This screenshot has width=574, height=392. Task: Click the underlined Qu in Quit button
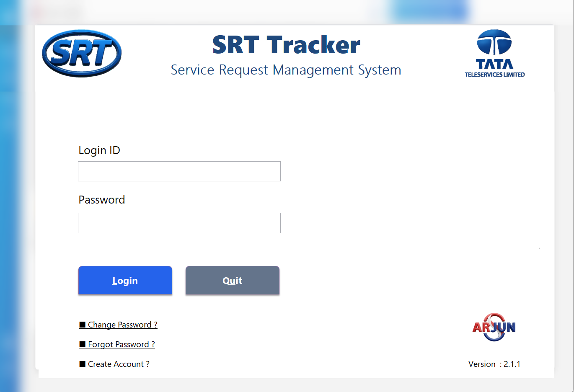230,281
